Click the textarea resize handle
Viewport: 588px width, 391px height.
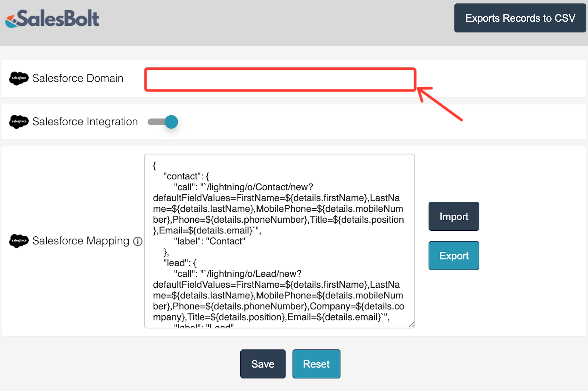tap(412, 324)
